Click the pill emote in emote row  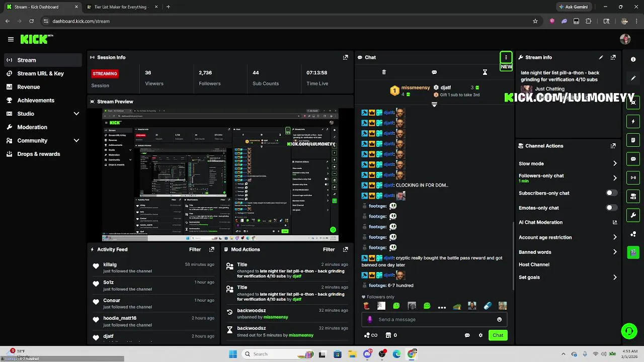point(488,306)
